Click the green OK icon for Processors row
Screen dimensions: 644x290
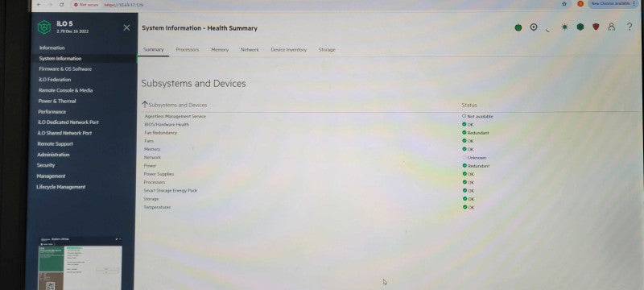(x=465, y=182)
